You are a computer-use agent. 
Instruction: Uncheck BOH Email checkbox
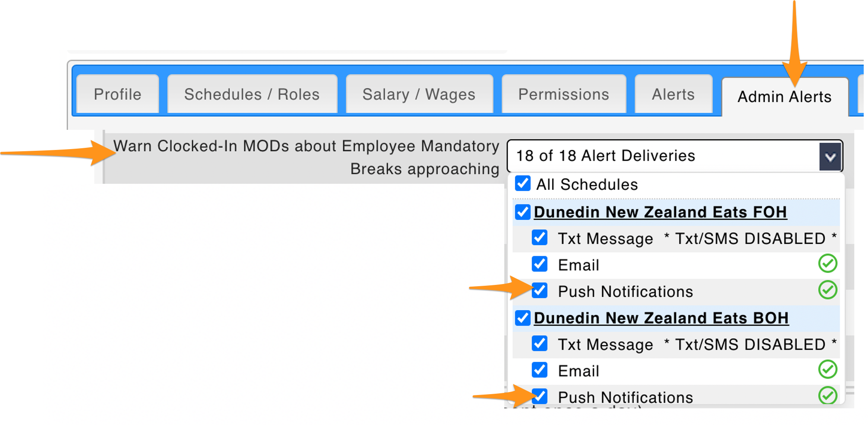[539, 370]
